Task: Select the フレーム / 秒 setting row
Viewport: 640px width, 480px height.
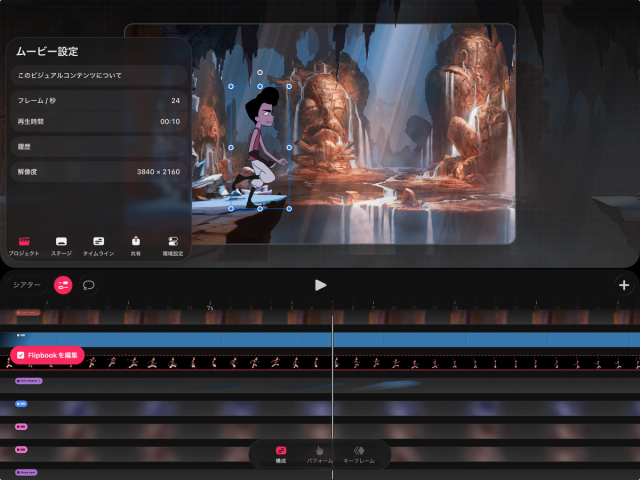Action: [x=99, y=100]
